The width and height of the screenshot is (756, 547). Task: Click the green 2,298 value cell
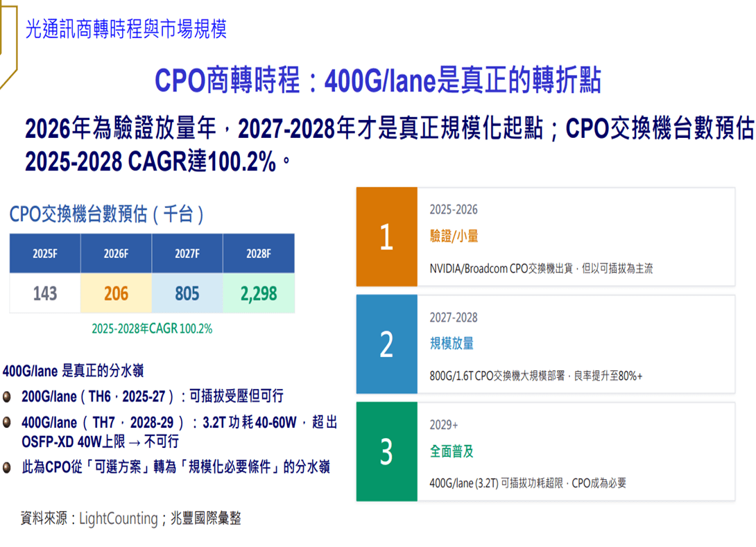pos(259,293)
